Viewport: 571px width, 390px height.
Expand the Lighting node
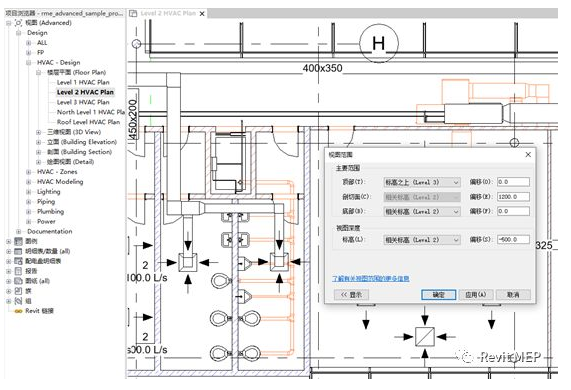pyautogui.click(x=28, y=192)
